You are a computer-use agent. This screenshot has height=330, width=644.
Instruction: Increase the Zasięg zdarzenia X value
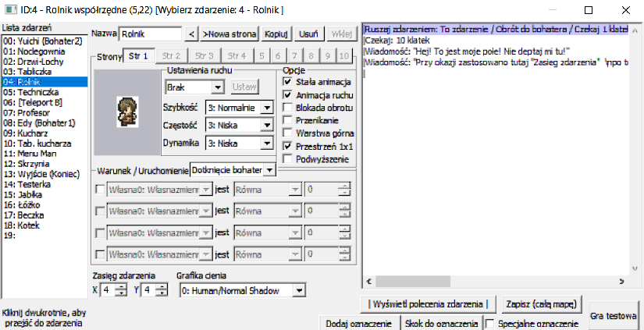point(119,286)
